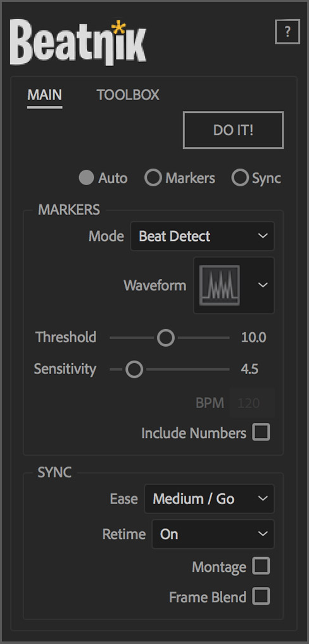Toggle the Frame Blend checkbox

pos(261,596)
